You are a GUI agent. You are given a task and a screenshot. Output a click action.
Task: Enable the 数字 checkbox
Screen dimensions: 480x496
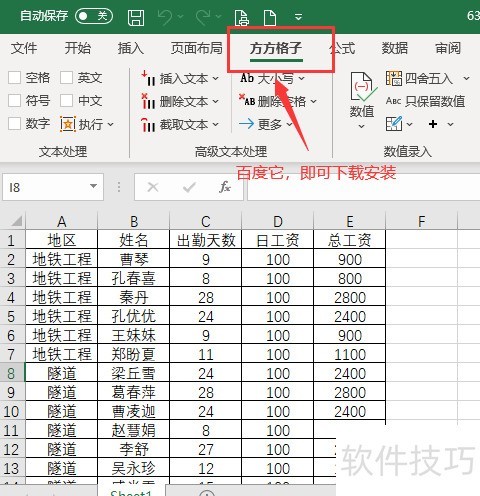(x=14, y=124)
